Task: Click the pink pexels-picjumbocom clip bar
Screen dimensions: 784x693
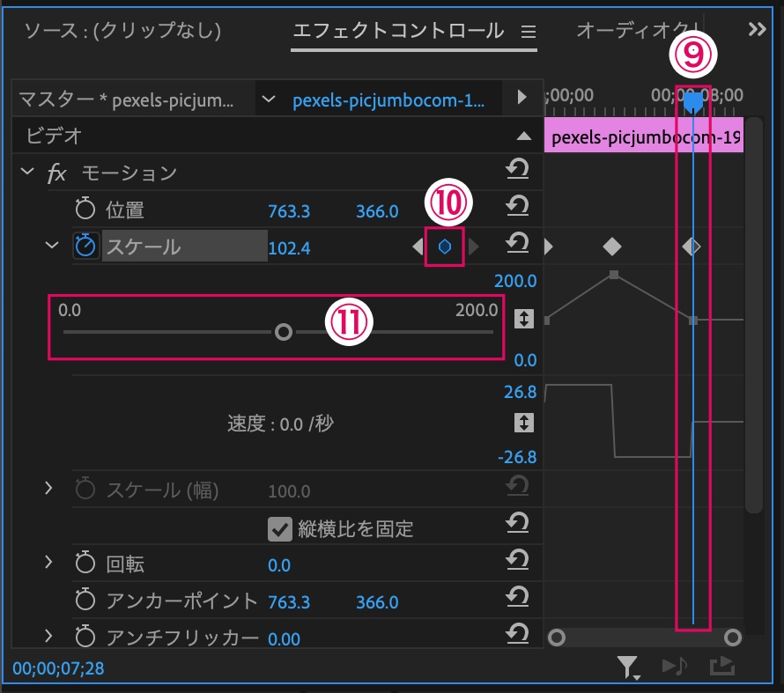Action: click(x=644, y=136)
